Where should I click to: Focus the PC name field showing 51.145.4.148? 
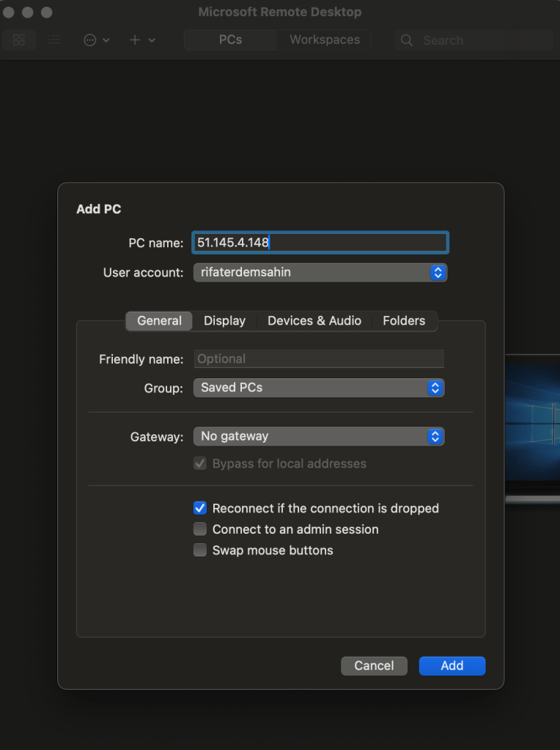[x=320, y=243]
